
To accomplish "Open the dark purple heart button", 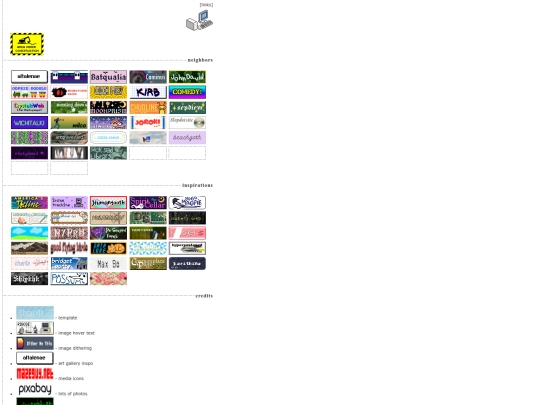I will coord(29,153).
